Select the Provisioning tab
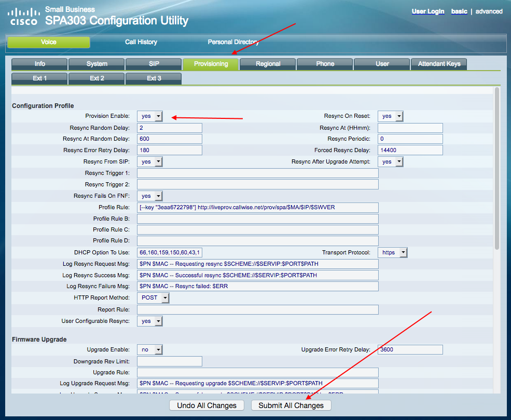This screenshot has width=511, height=420. [211, 64]
